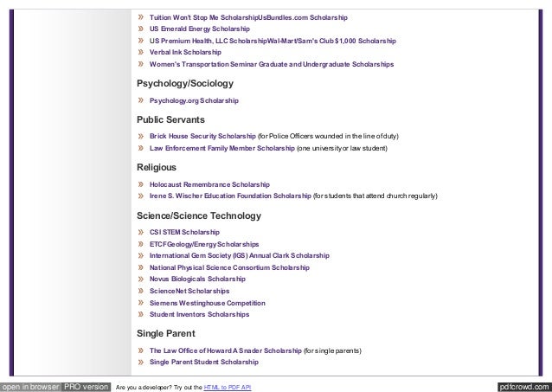552x392 pixels.
Task: Click the Single Parent heading
Action: (x=166, y=333)
